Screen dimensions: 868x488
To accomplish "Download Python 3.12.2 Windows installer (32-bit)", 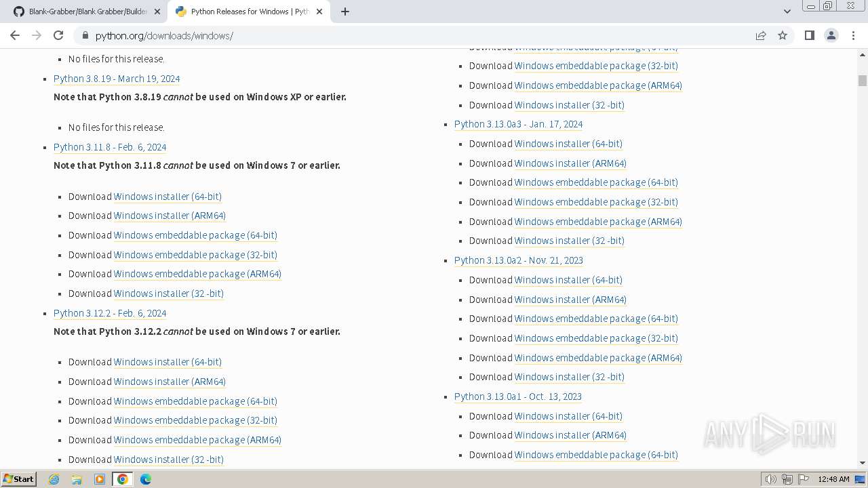I will tap(169, 460).
